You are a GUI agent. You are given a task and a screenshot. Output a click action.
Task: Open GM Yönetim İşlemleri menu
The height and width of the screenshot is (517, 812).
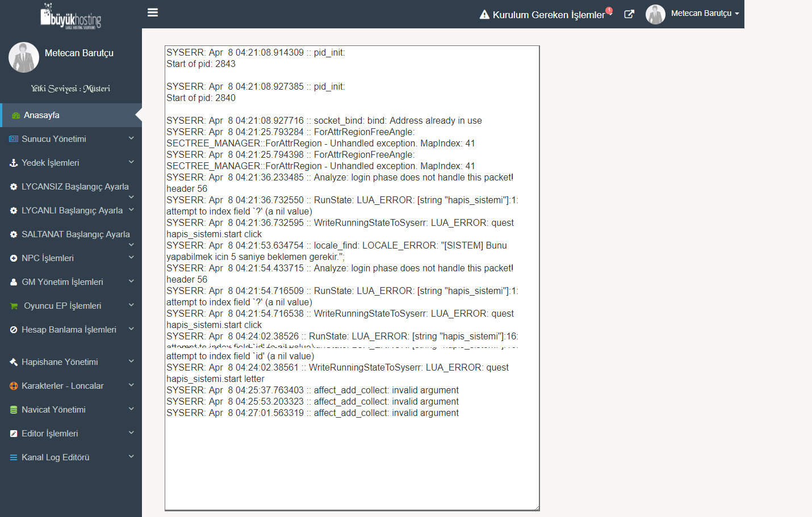(62, 282)
